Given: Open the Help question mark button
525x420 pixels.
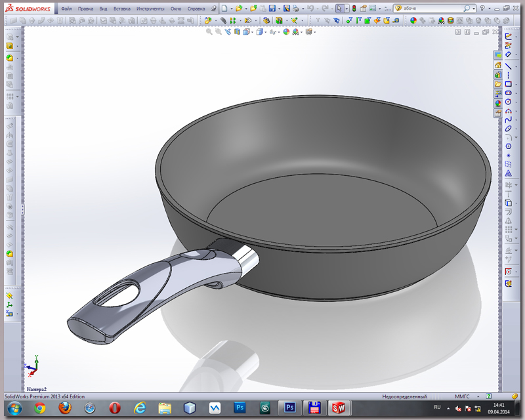Looking at the screenshot, I should click(x=482, y=9).
